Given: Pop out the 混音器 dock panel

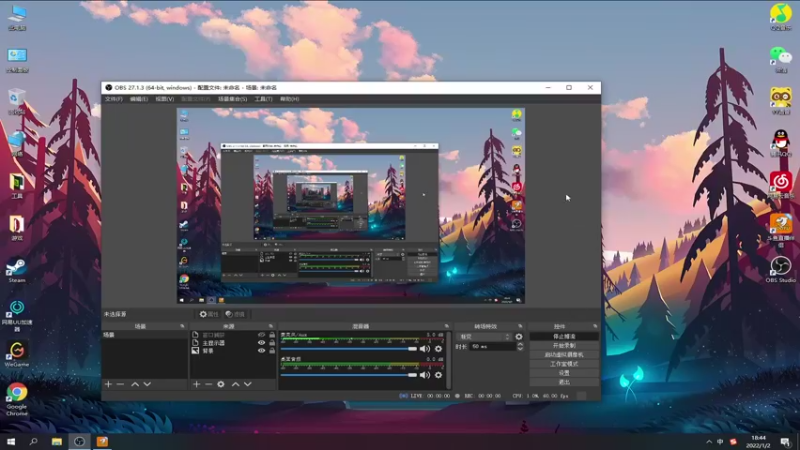Looking at the screenshot, I should point(446,326).
